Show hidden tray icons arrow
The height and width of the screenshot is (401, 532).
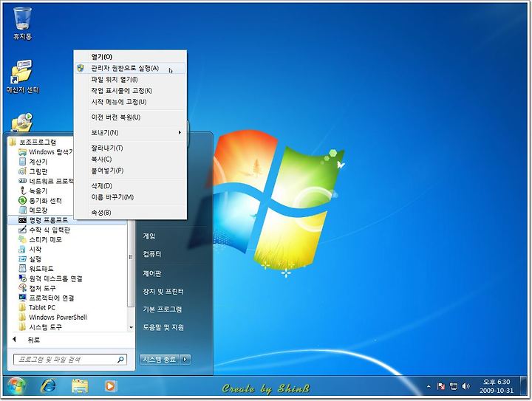pos(429,386)
